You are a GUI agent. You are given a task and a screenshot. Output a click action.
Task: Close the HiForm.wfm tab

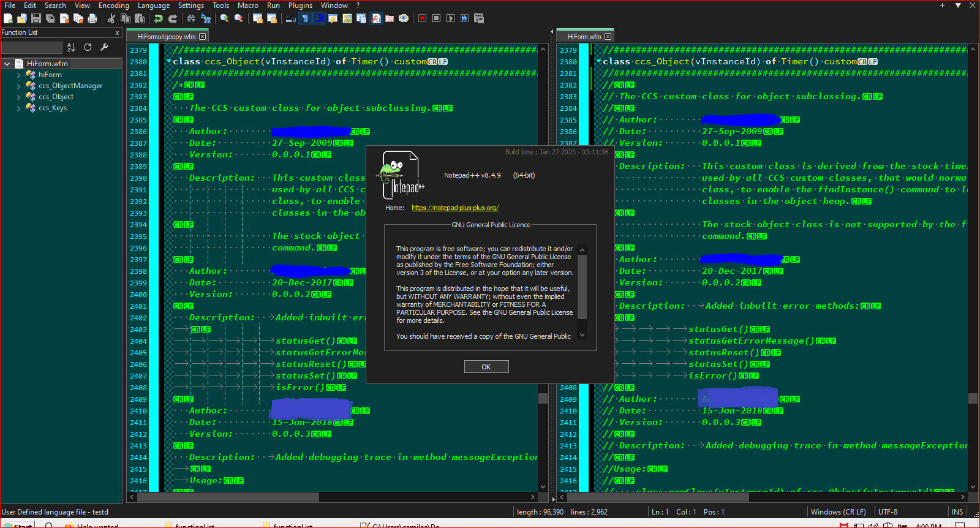[608, 37]
